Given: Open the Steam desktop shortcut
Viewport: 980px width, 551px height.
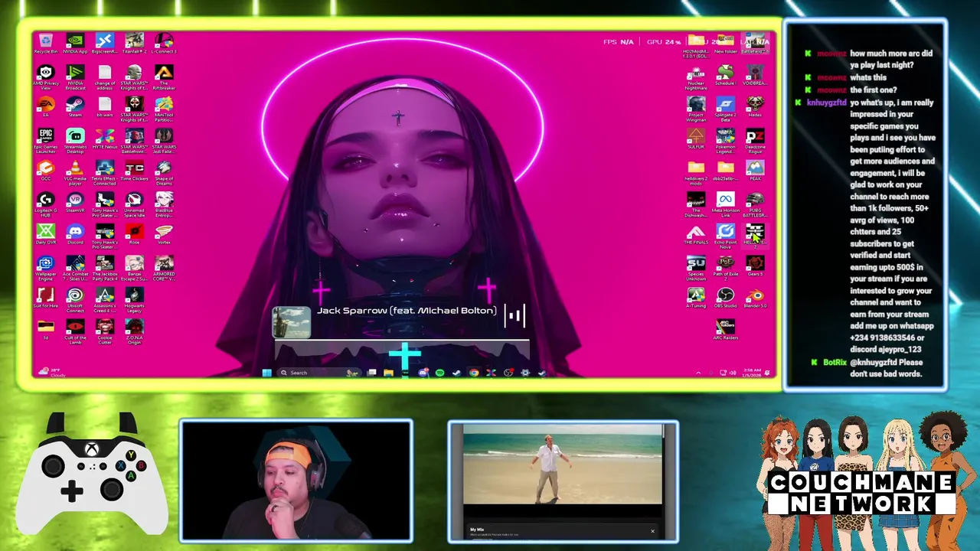Looking at the screenshot, I should point(75,106).
